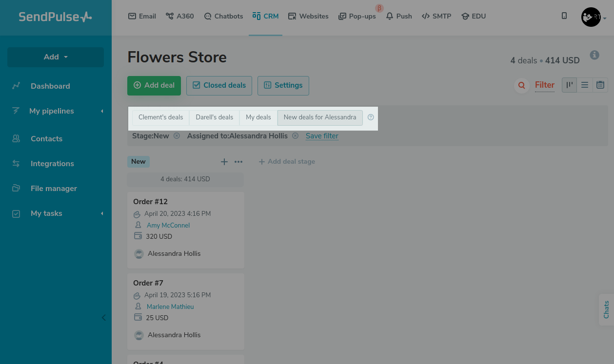Open the Add dropdown
Screen dimensions: 614x364
(56, 57)
